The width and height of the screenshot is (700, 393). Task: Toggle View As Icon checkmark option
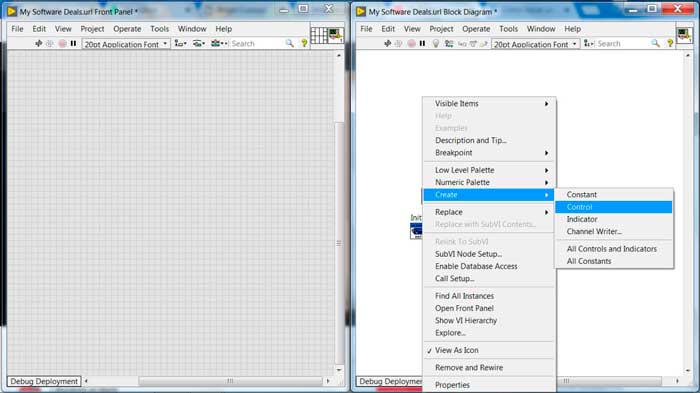[x=489, y=351]
